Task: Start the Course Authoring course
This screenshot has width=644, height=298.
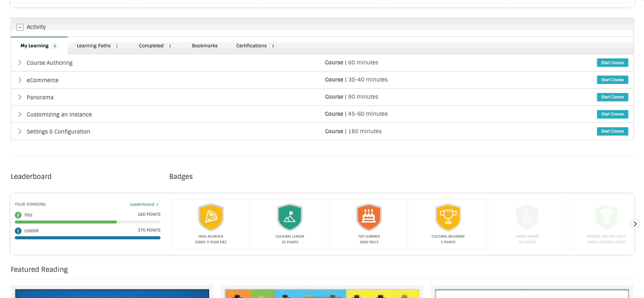Action: 612,63
